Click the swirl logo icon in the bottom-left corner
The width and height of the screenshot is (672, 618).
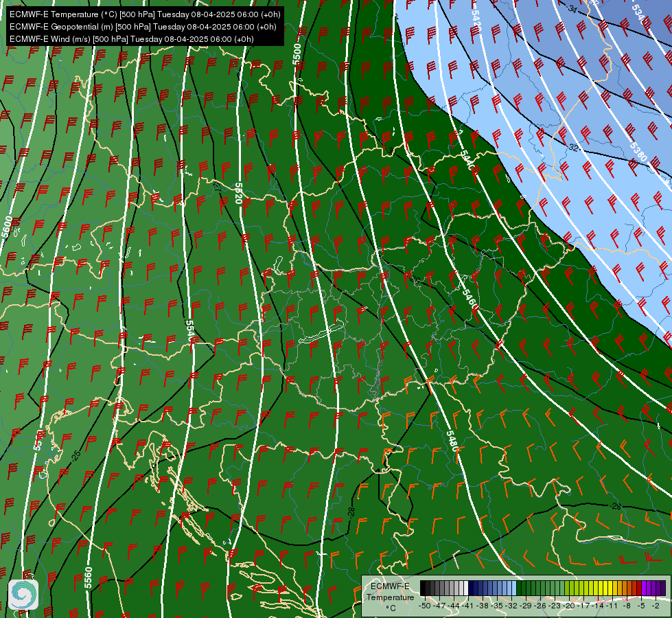[23, 595]
